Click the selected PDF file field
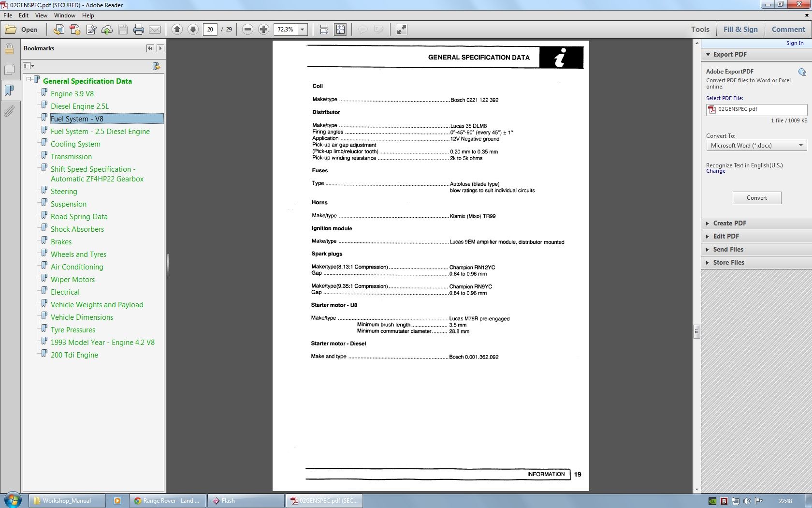812x508 pixels. (x=756, y=109)
